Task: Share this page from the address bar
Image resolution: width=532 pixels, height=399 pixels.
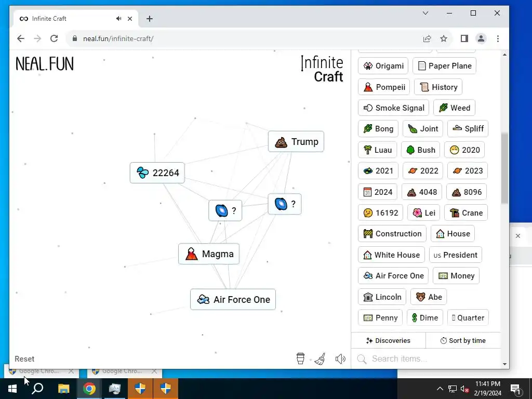Action: 427,38
